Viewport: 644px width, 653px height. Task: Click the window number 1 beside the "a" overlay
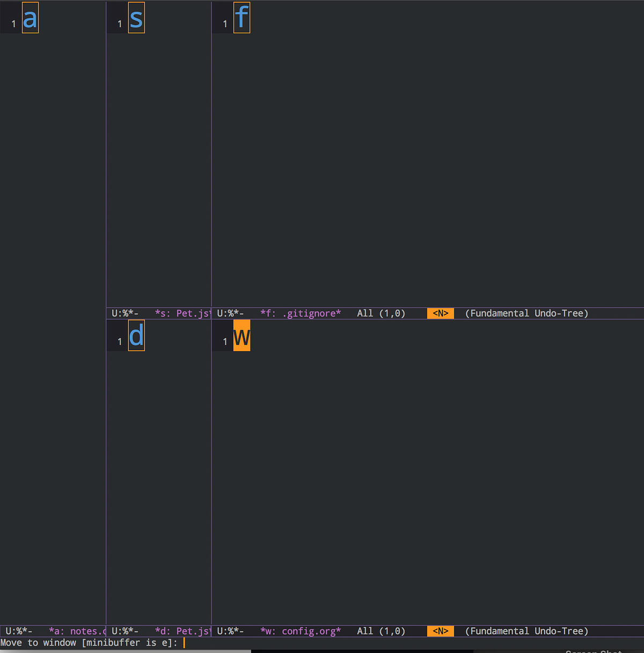[x=13, y=24]
